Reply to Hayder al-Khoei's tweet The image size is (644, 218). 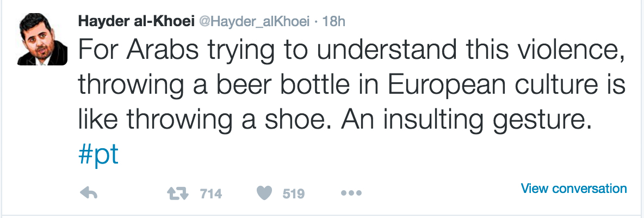pos(88,193)
